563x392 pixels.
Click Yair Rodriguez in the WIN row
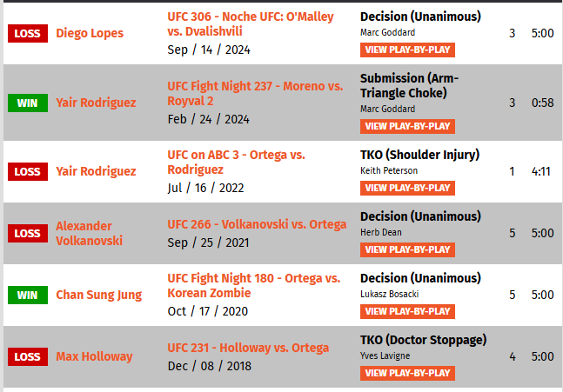(x=96, y=103)
